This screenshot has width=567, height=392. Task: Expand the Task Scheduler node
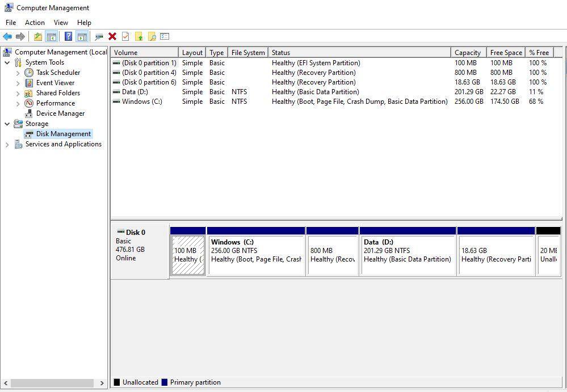pyautogui.click(x=18, y=73)
